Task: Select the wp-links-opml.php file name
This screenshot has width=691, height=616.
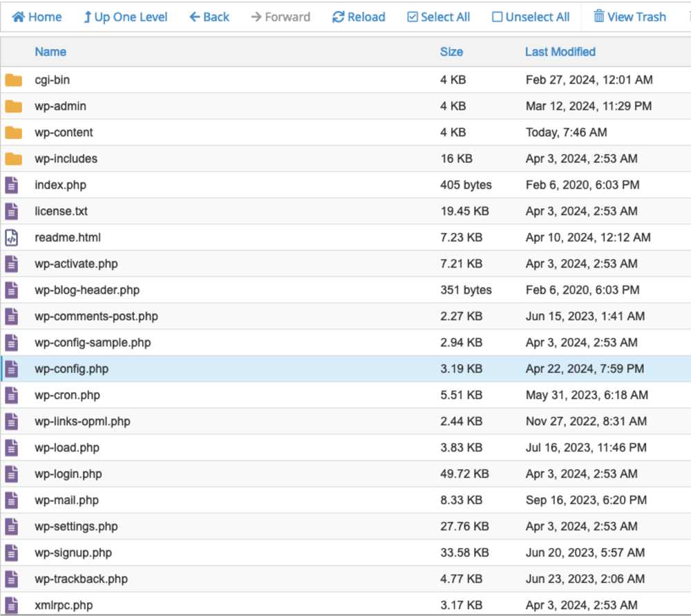Action: [82, 422]
